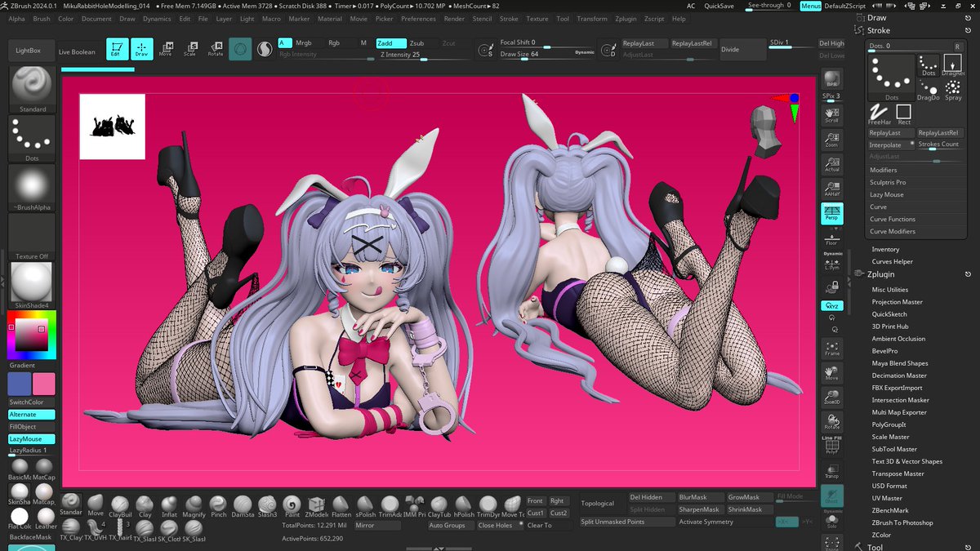980x551 pixels.
Task: Choose the FreeHand stroke type
Action: pos(879,115)
